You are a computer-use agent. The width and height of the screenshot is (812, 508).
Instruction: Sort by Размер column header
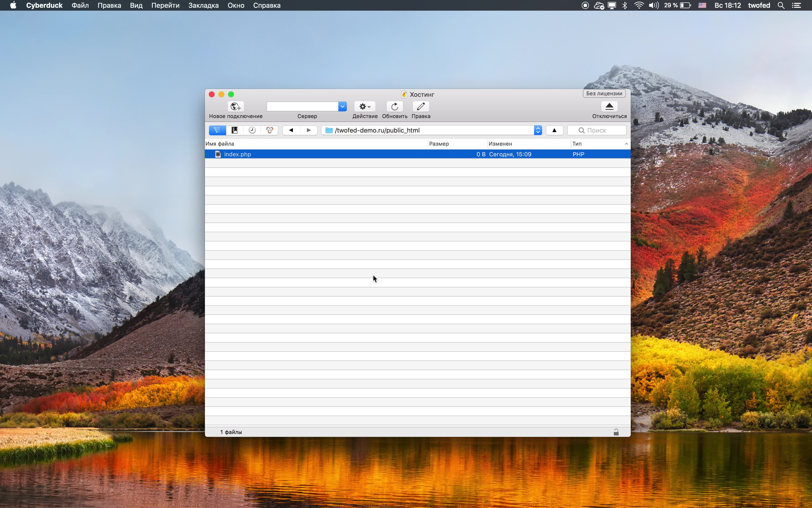(x=458, y=144)
